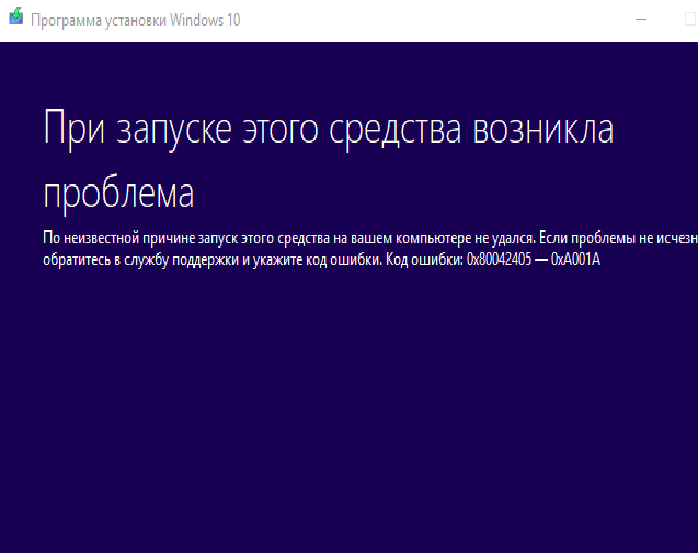
Task: Minimize the Windows 10 setup window
Action: point(641,20)
